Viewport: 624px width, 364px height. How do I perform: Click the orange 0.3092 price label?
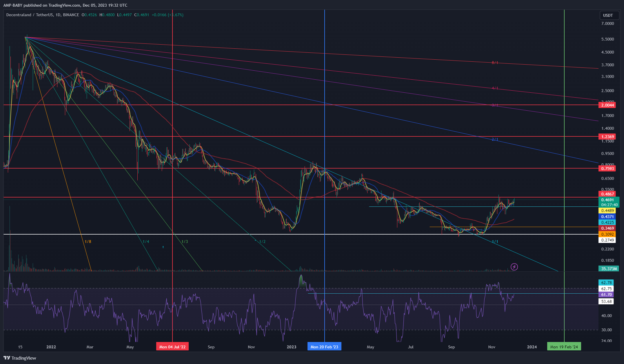click(x=607, y=234)
